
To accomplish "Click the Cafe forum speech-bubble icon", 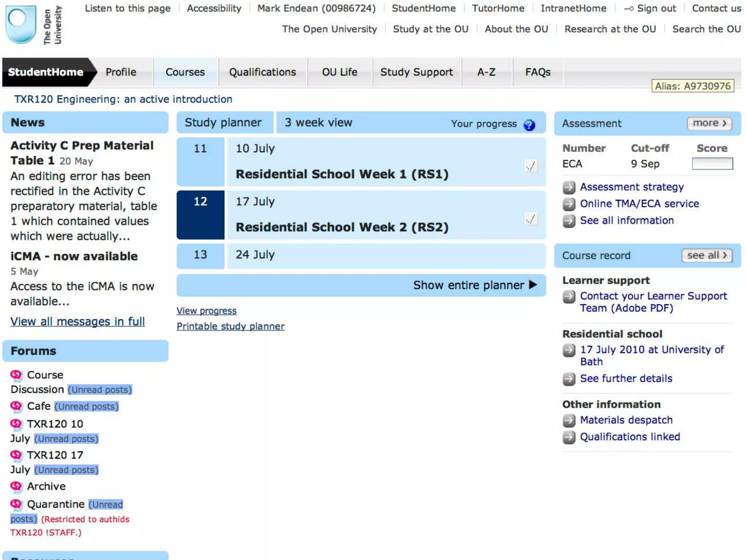I will click(x=16, y=406).
